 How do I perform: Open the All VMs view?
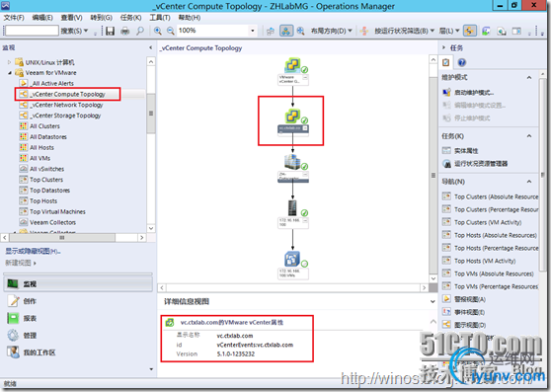pyautogui.click(x=39, y=158)
